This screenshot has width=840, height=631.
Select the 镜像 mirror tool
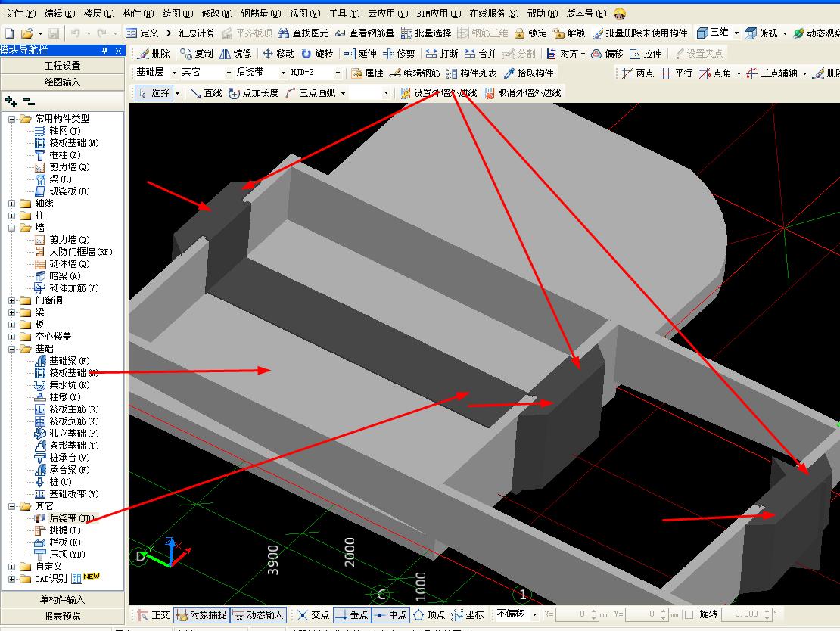[x=235, y=54]
